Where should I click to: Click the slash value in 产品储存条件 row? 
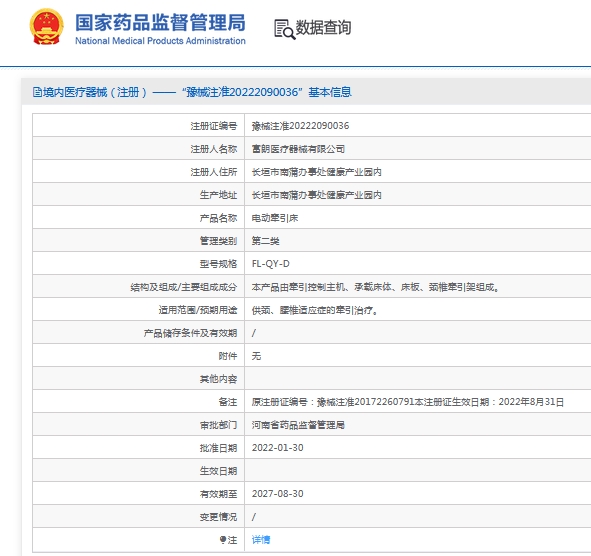point(254,333)
